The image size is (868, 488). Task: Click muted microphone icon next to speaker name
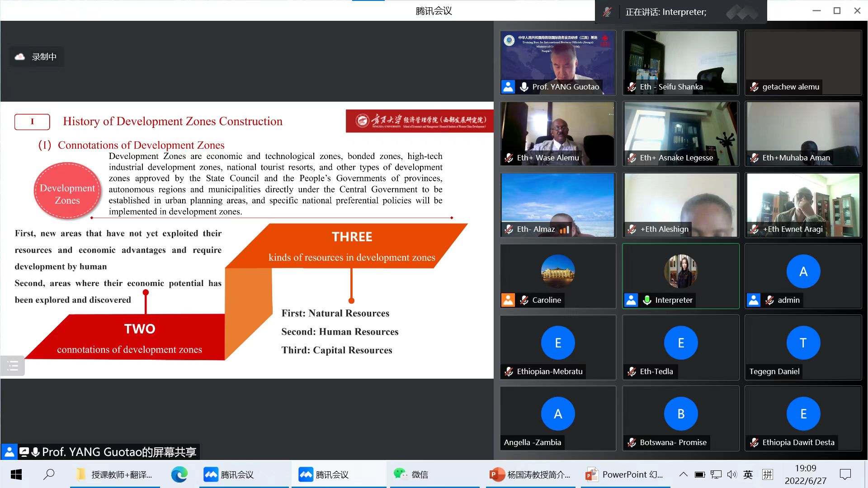(x=608, y=12)
